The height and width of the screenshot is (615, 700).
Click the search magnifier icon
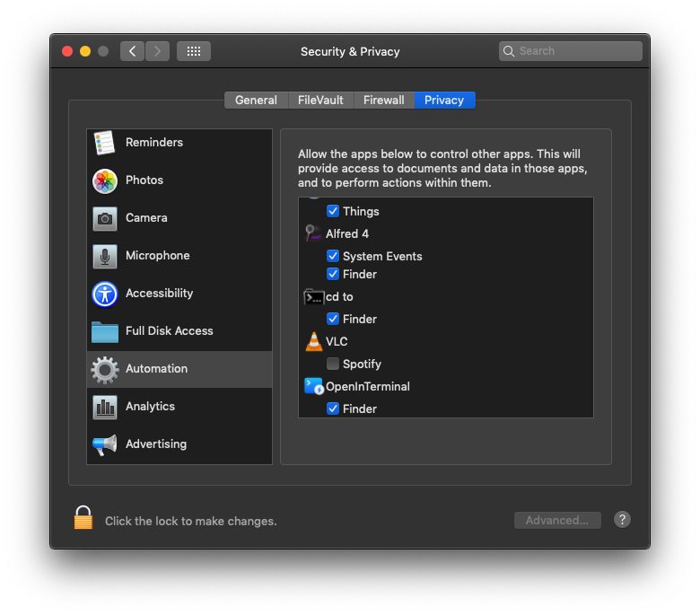coord(509,51)
